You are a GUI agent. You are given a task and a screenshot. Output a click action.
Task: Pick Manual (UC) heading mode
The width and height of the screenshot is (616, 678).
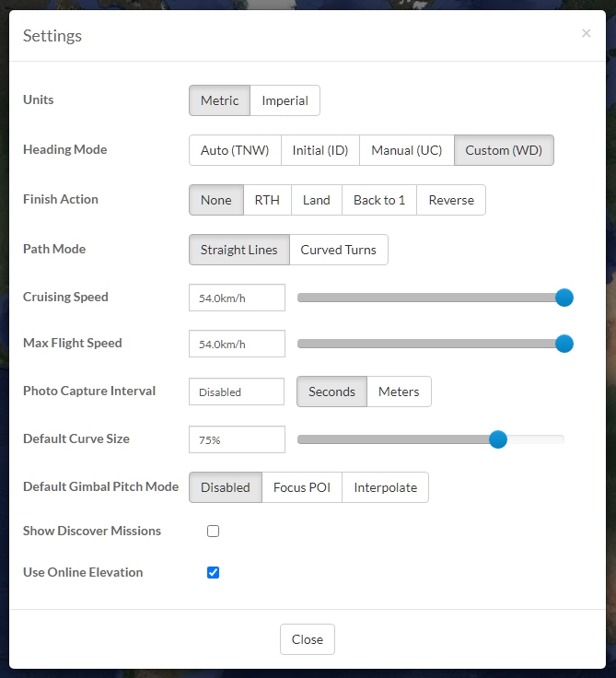[x=407, y=150]
